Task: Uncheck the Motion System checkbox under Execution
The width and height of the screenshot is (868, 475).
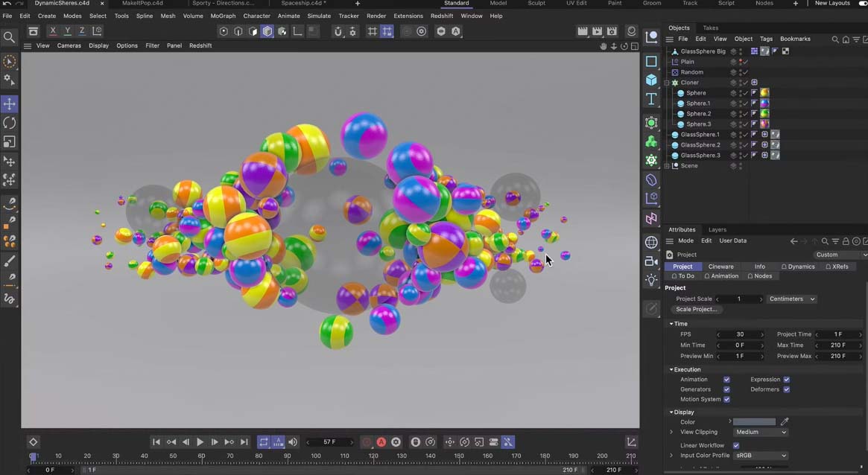Action: click(726, 399)
